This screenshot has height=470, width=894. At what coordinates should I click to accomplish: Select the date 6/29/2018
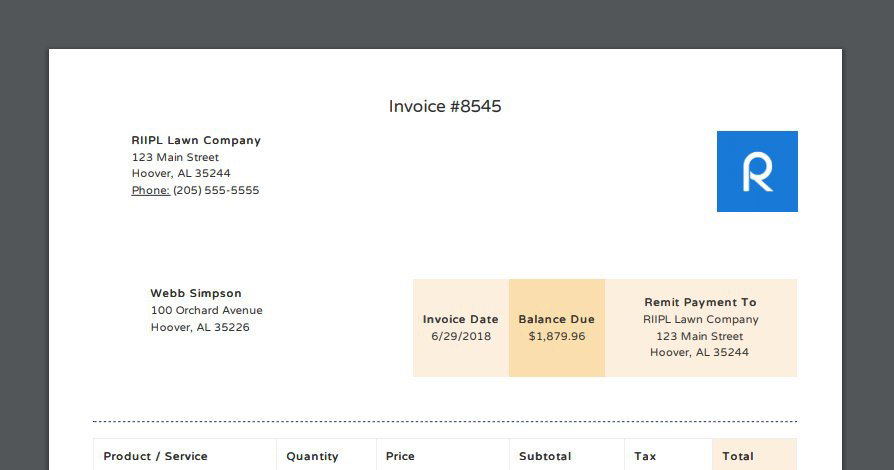click(x=461, y=336)
